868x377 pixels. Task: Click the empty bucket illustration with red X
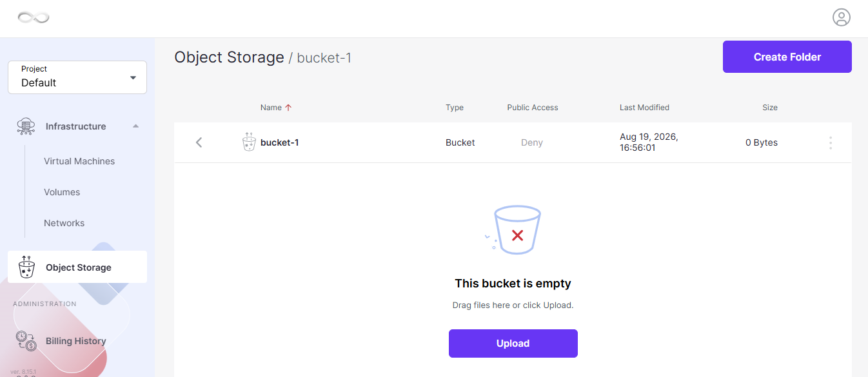pyautogui.click(x=513, y=230)
